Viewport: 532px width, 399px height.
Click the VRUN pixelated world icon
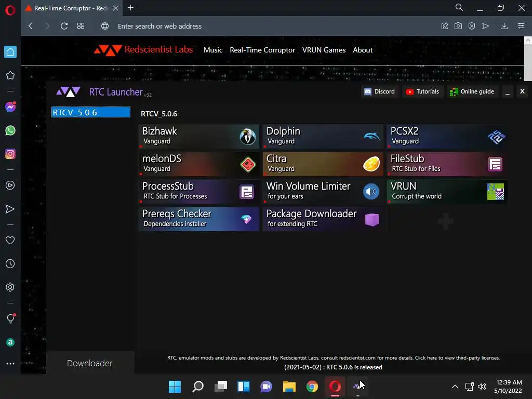coord(495,192)
